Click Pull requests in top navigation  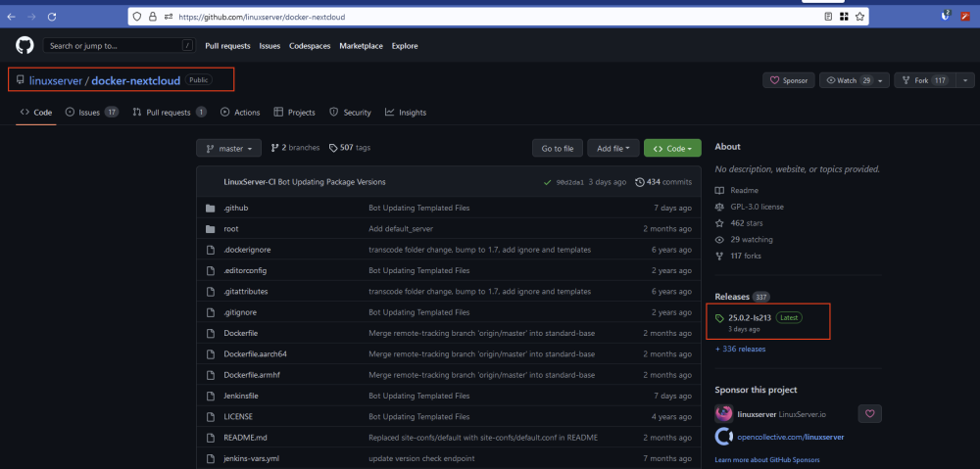227,46
